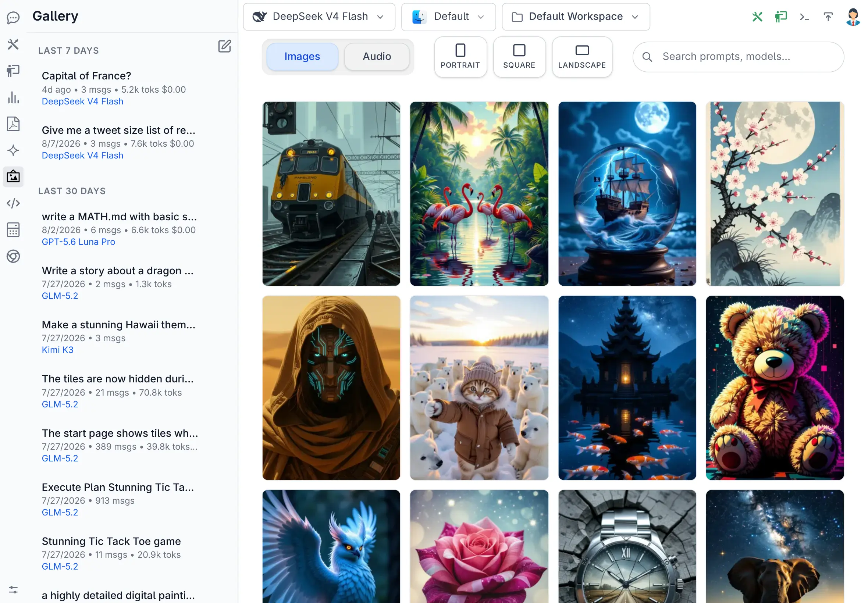Image resolution: width=868 pixels, height=603 pixels.
Task: Open the crossed tools icon in left sidebar
Action: click(x=13, y=44)
